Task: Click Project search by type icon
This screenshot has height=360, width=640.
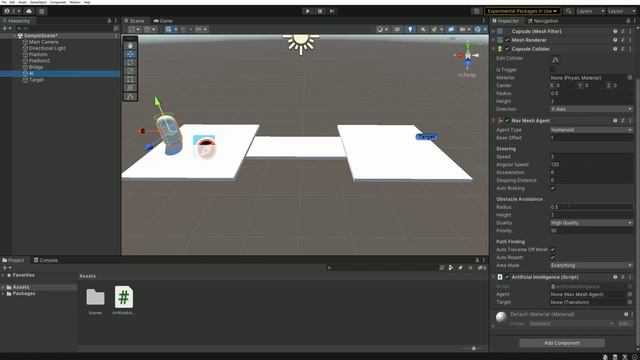Action: (451, 268)
